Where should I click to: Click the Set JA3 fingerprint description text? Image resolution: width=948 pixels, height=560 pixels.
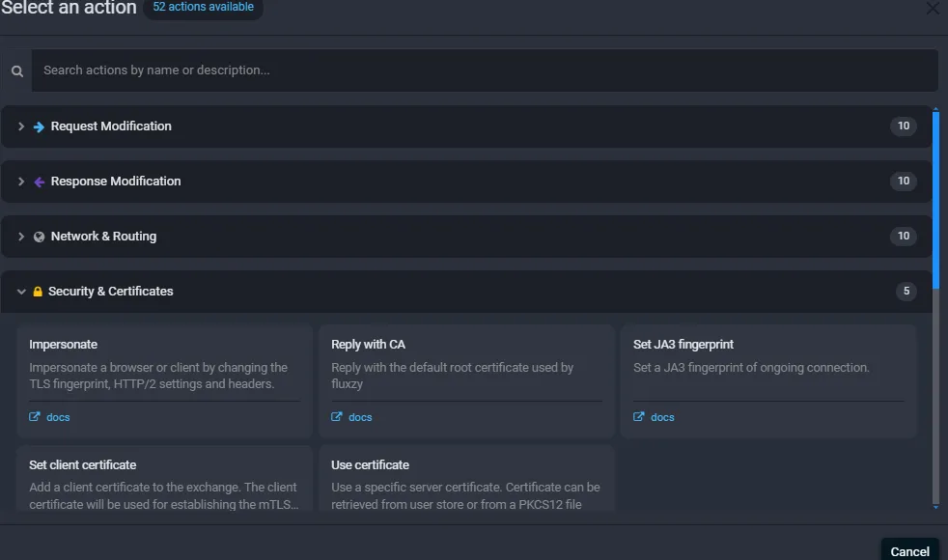[x=751, y=368]
